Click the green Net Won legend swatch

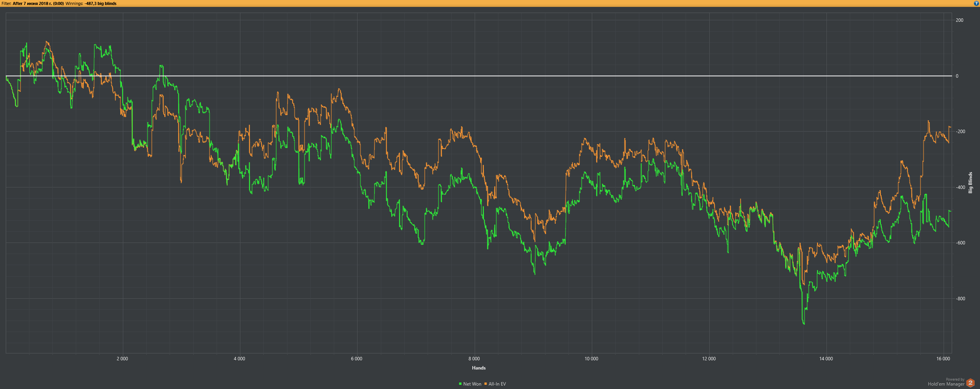460,384
